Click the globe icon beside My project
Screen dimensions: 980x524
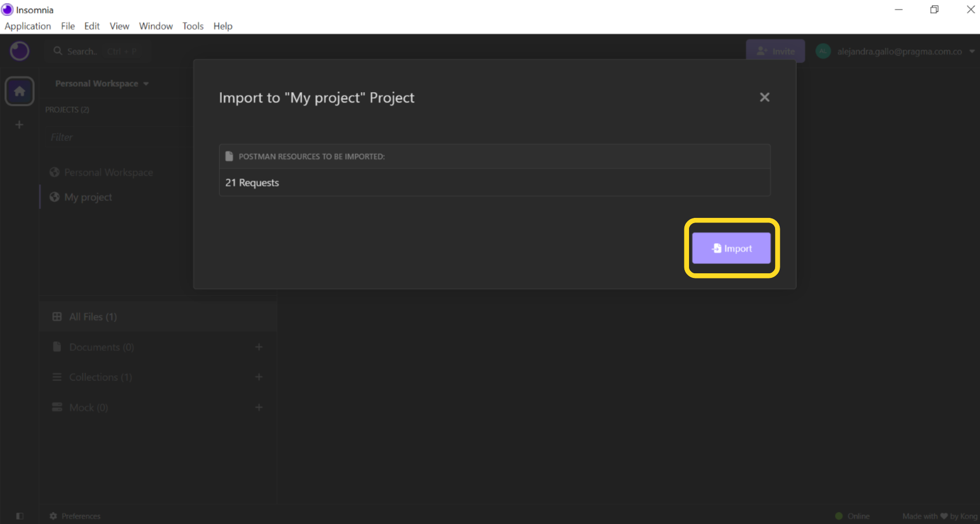tap(54, 197)
